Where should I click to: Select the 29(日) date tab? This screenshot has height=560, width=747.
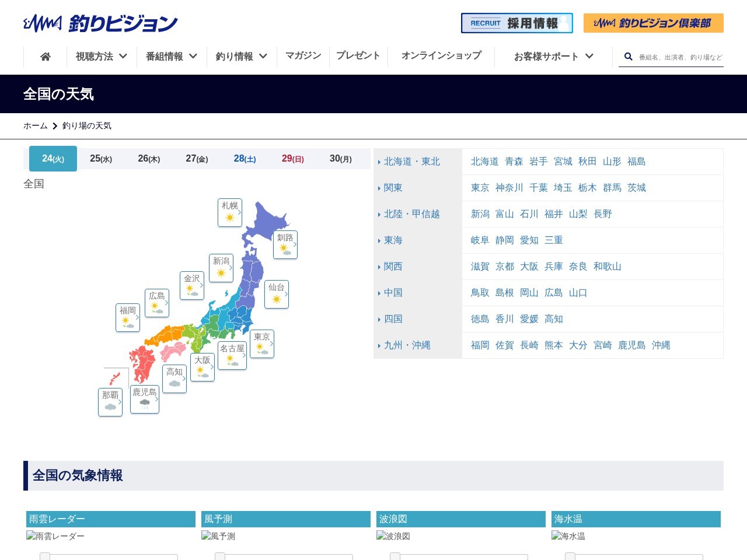(x=292, y=159)
